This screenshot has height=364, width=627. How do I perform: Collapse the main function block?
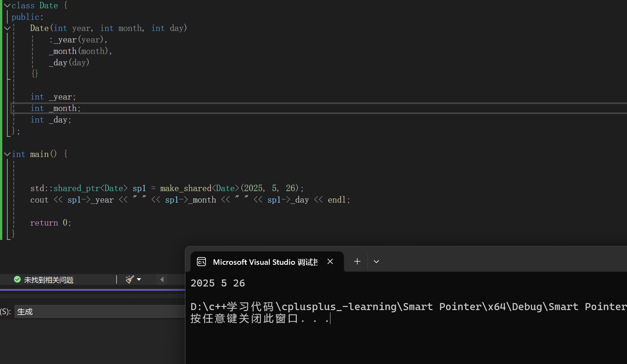[7, 154]
